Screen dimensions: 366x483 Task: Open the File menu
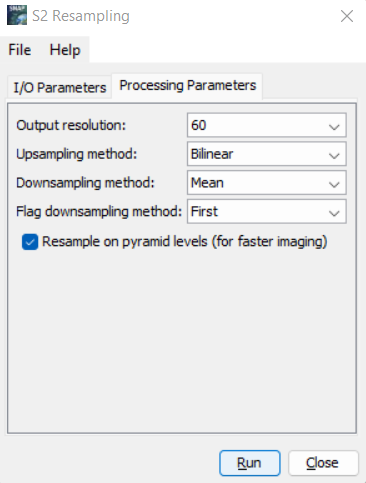[x=20, y=50]
